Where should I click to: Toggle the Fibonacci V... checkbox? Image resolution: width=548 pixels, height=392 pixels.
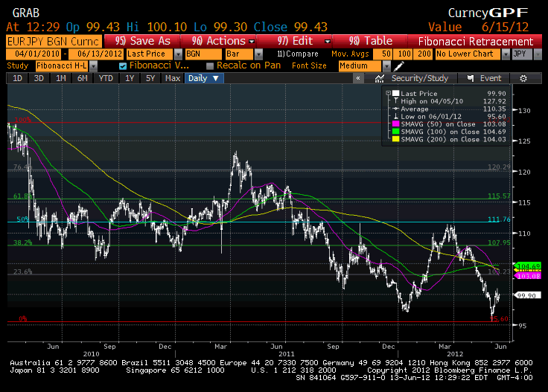[x=123, y=65]
